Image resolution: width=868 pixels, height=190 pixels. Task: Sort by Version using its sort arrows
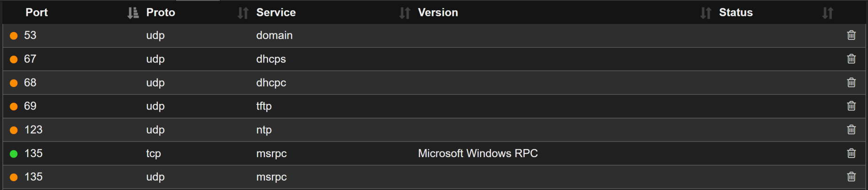click(705, 13)
